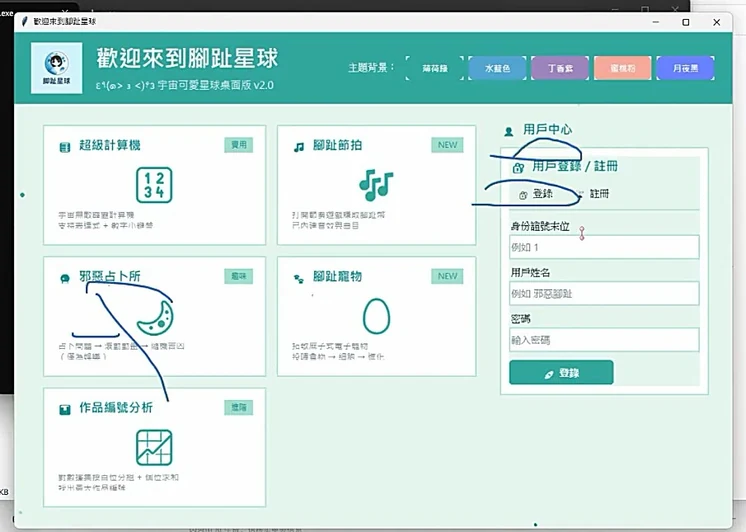Click the NEW badge on 腳趾節拍
The width and height of the screenshot is (746, 532).
pyautogui.click(x=447, y=145)
